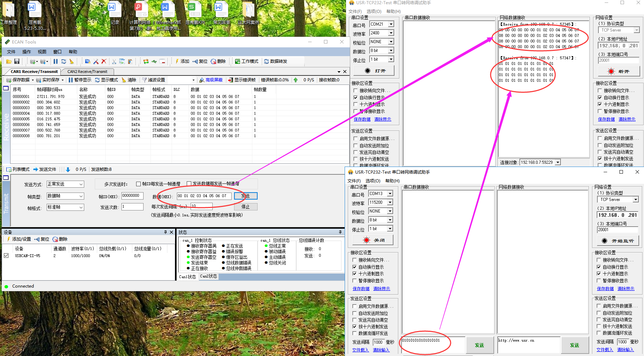Pin the 设备 device panel

click(165, 232)
